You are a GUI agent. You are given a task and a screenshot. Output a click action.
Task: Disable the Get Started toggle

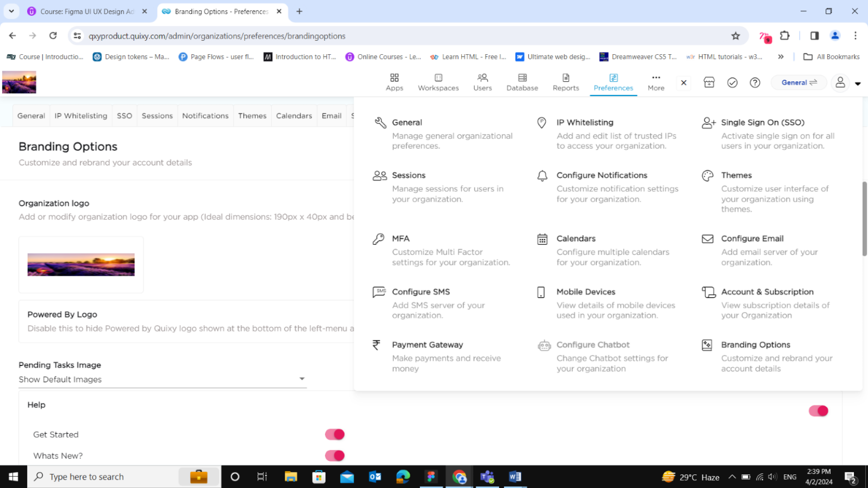click(335, 434)
